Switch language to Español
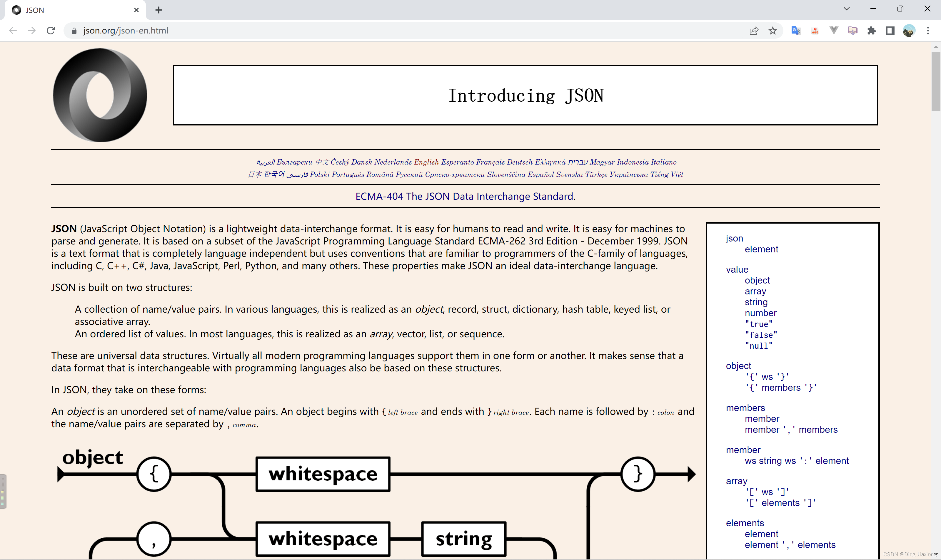 (541, 174)
